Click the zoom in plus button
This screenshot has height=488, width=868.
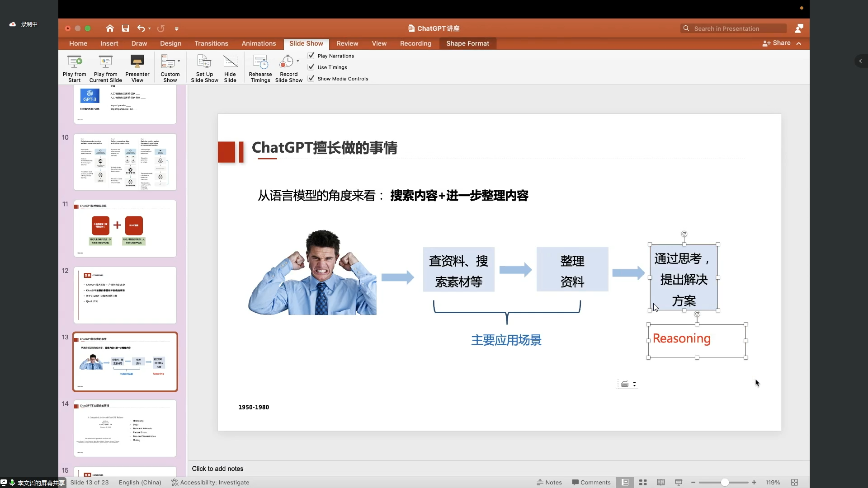[754, 483]
